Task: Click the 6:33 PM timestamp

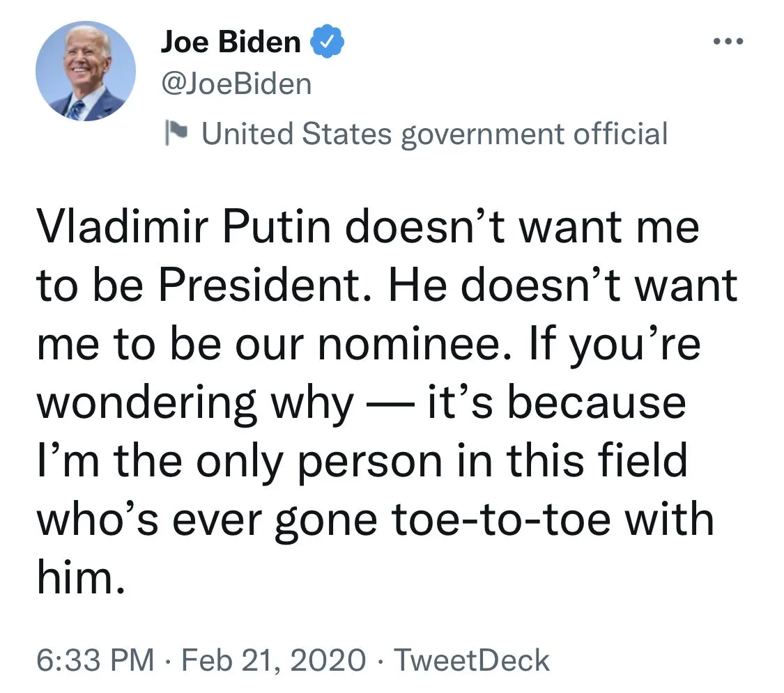Action: (95, 660)
